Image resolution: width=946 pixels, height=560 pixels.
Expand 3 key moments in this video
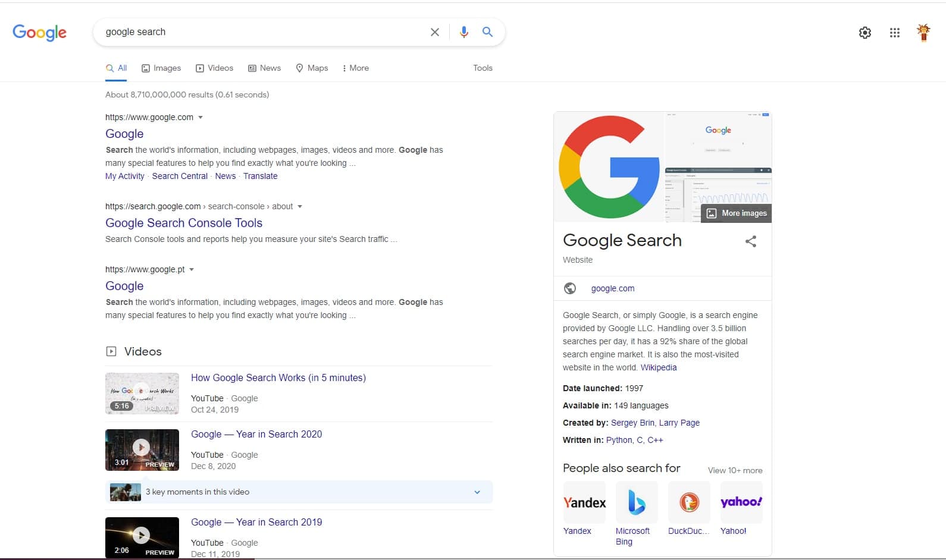pyautogui.click(x=477, y=492)
